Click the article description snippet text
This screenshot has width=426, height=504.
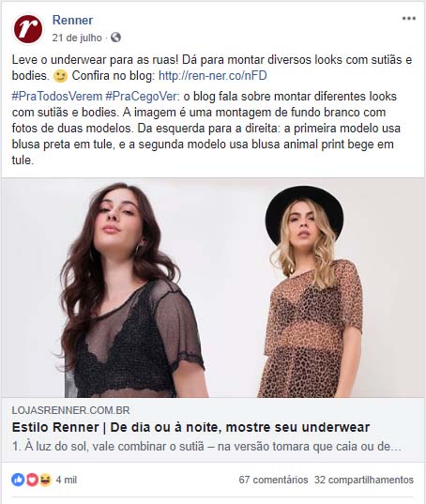(x=206, y=447)
